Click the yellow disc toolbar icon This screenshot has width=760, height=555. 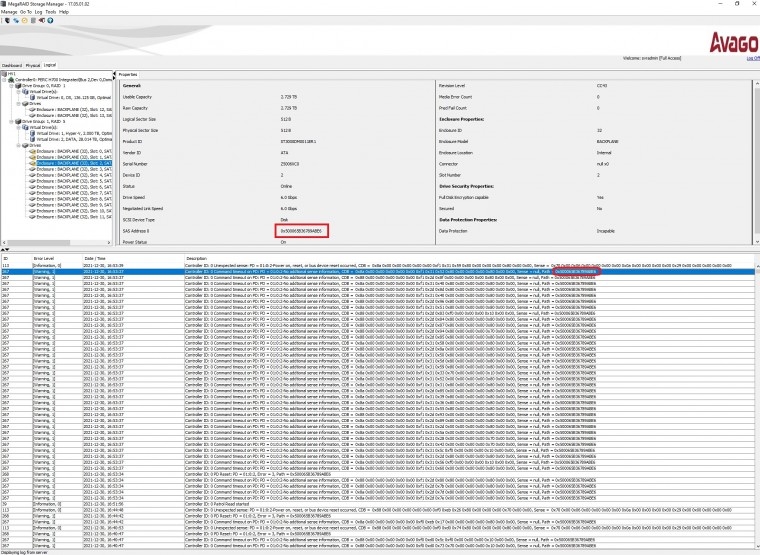[x=25, y=20]
